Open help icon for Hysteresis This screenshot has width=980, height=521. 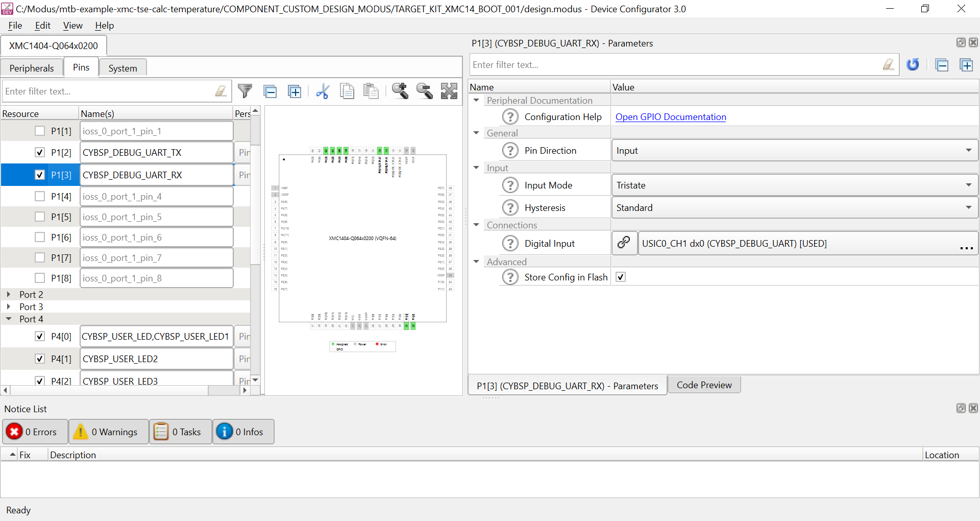point(510,208)
